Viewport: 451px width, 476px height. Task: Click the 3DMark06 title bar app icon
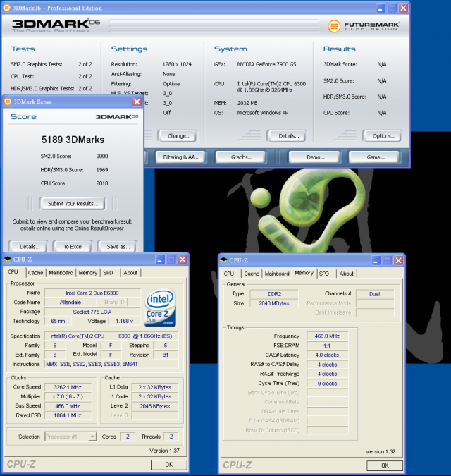click(6, 8)
